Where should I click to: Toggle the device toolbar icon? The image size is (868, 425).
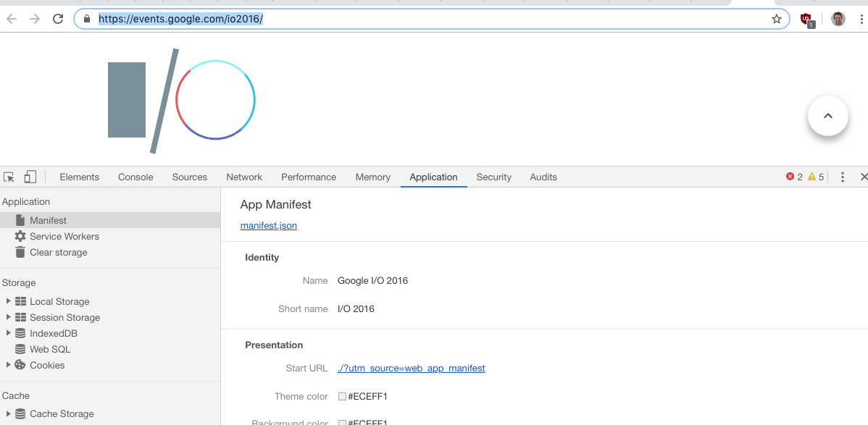tap(30, 177)
